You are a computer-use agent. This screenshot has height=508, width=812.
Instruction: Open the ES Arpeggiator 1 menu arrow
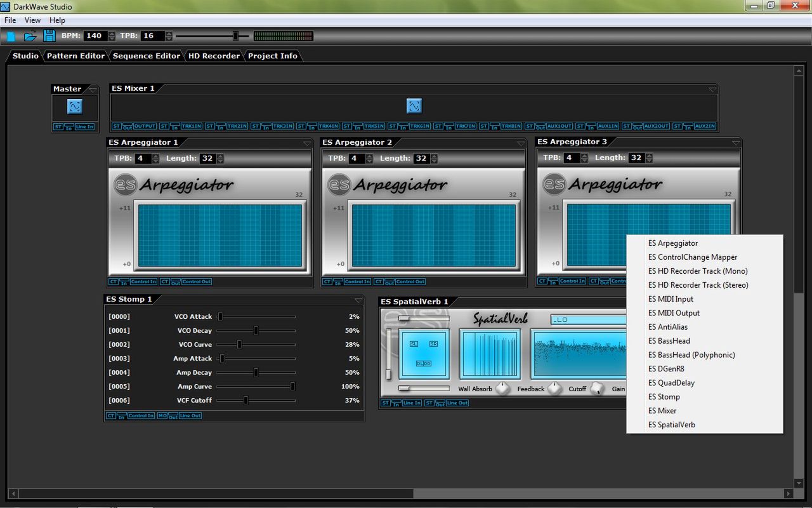(307, 144)
